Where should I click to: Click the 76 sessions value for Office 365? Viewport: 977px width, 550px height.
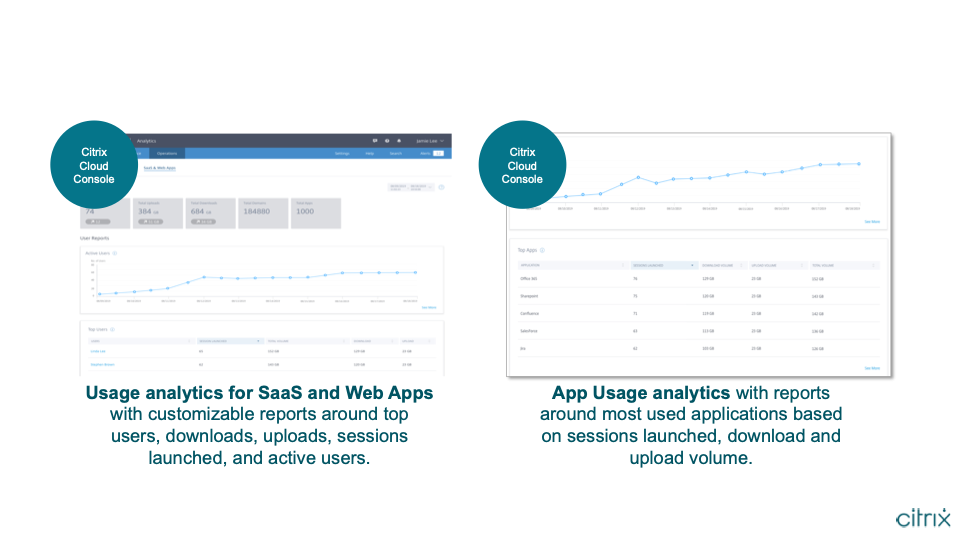[x=635, y=279]
